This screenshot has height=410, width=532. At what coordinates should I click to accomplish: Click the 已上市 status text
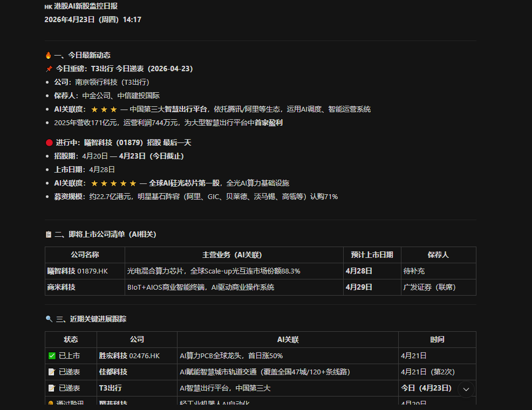70,356
